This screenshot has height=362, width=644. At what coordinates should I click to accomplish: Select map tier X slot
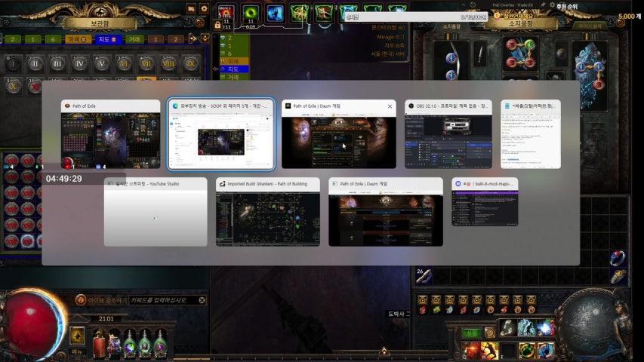click(x=13, y=86)
